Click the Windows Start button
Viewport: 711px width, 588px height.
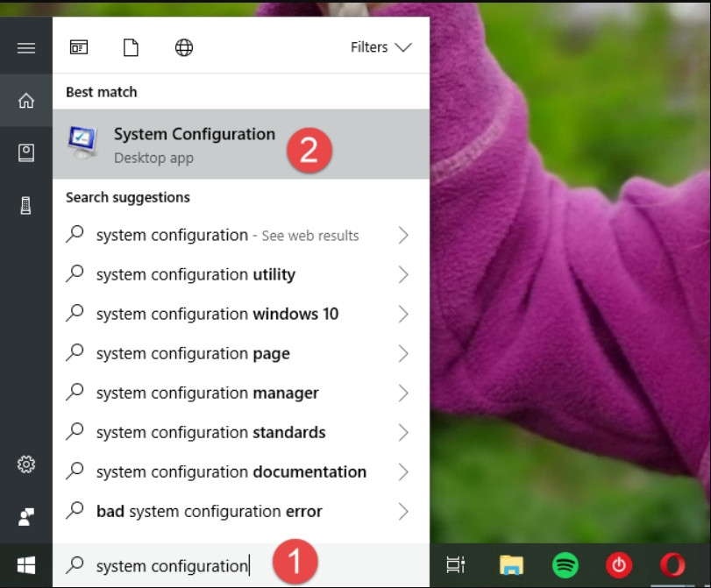tap(26, 565)
